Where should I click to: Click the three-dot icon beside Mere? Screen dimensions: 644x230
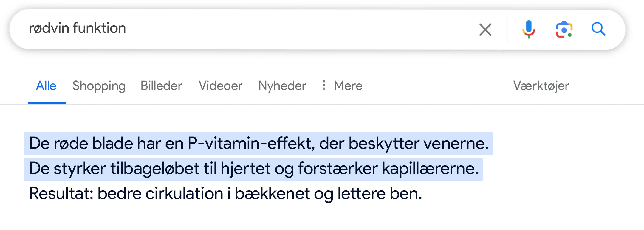[x=324, y=85]
